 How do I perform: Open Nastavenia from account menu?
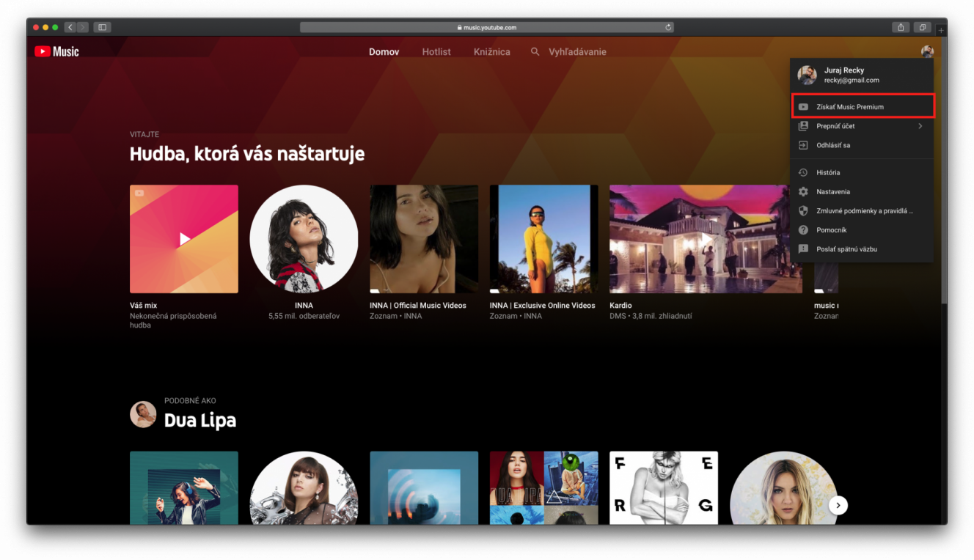click(862, 191)
